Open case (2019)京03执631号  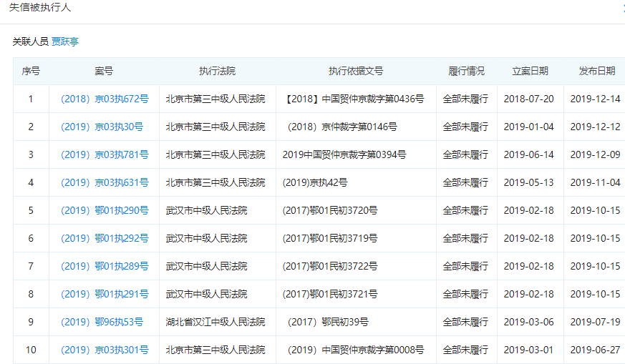click(105, 182)
